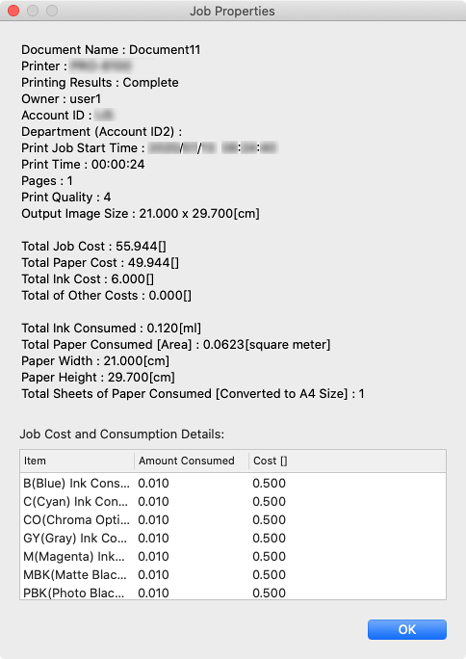The width and height of the screenshot is (466, 659).
Task: Select the GY(Gray) Ink row
Action: tap(233, 538)
